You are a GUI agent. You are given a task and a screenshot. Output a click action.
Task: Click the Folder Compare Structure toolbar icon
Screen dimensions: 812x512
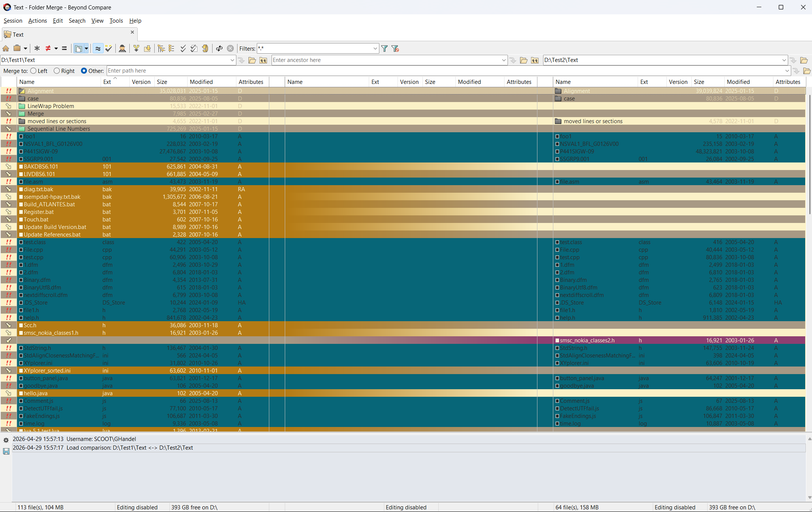pyautogui.click(x=78, y=48)
